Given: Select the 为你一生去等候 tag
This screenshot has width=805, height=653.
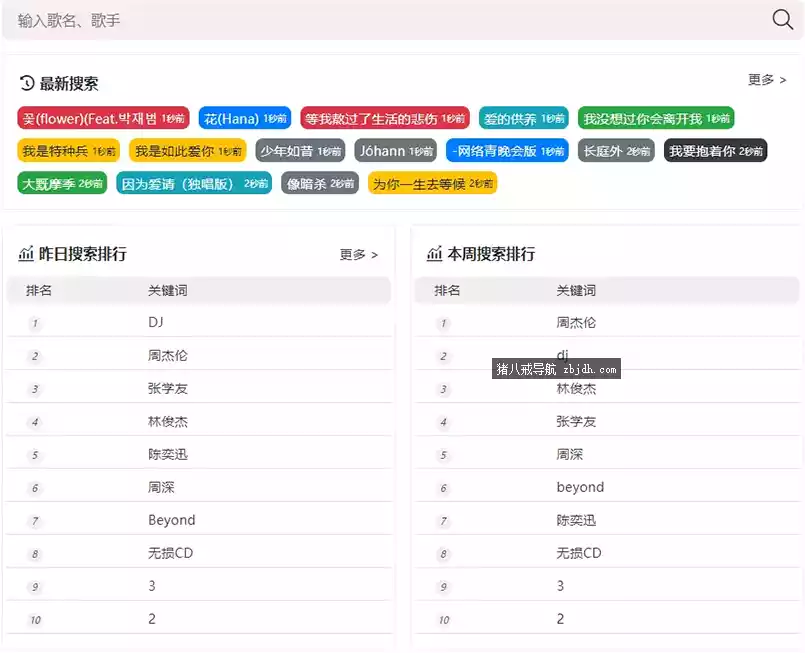Looking at the screenshot, I should click(433, 183).
